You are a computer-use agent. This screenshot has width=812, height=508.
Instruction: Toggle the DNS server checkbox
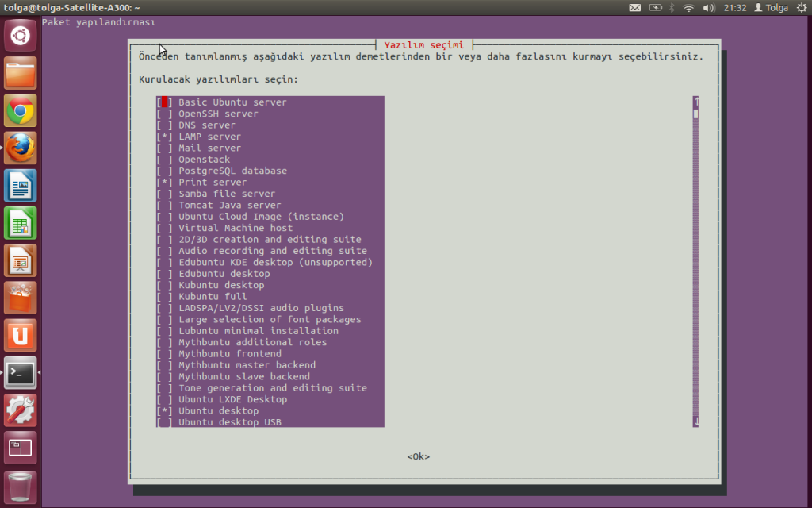[164, 125]
